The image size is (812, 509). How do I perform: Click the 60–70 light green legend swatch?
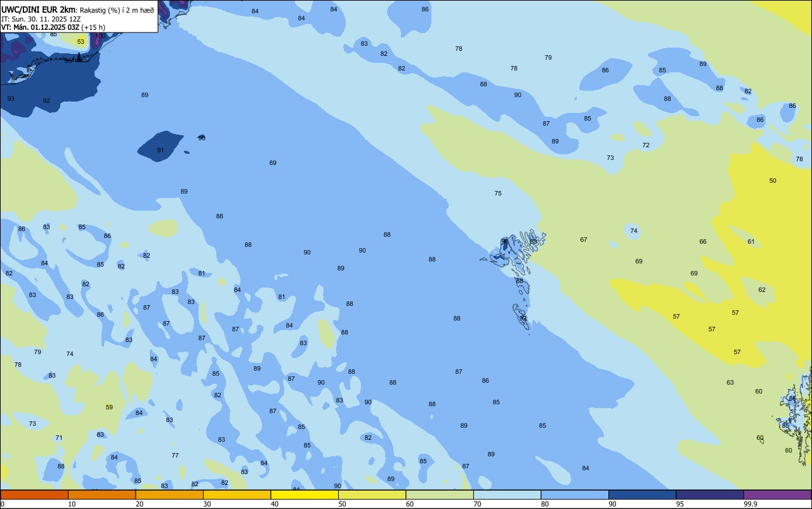pos(440,494)
